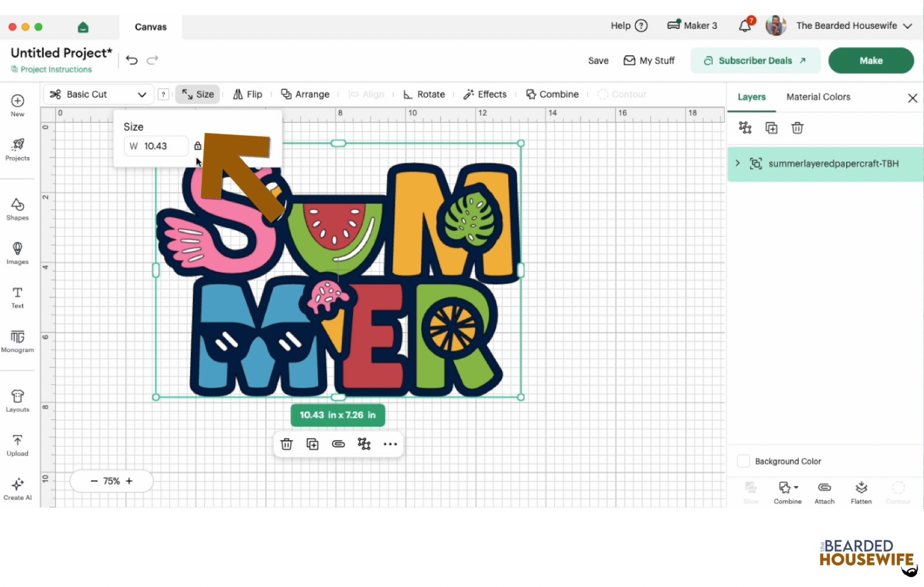The width and height of the screenshot is (924, 587).
Task: Expand the summerlayeredpapercraft-TBH layer group
Action: point(737,163)
